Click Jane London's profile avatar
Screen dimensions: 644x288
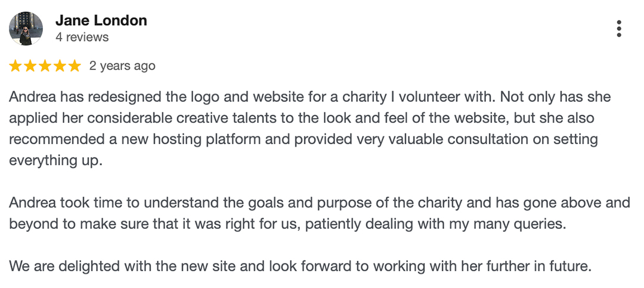click(x=26, y=29)
